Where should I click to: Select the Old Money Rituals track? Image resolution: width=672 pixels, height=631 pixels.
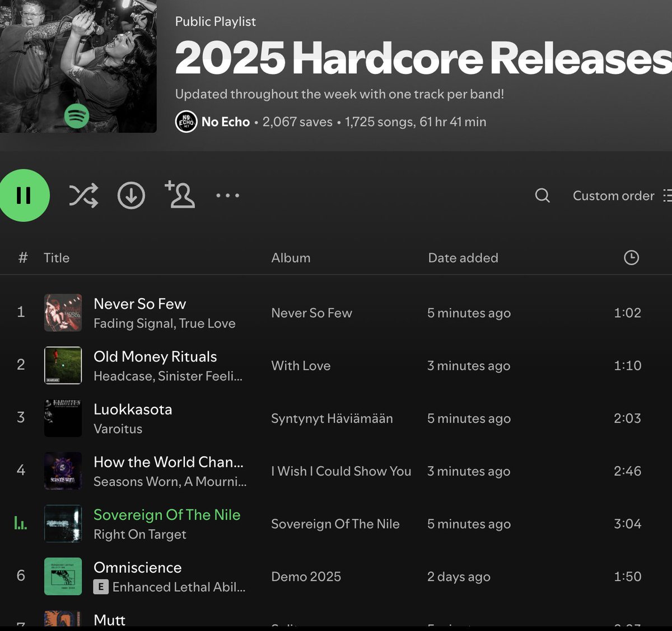point(155,356)
